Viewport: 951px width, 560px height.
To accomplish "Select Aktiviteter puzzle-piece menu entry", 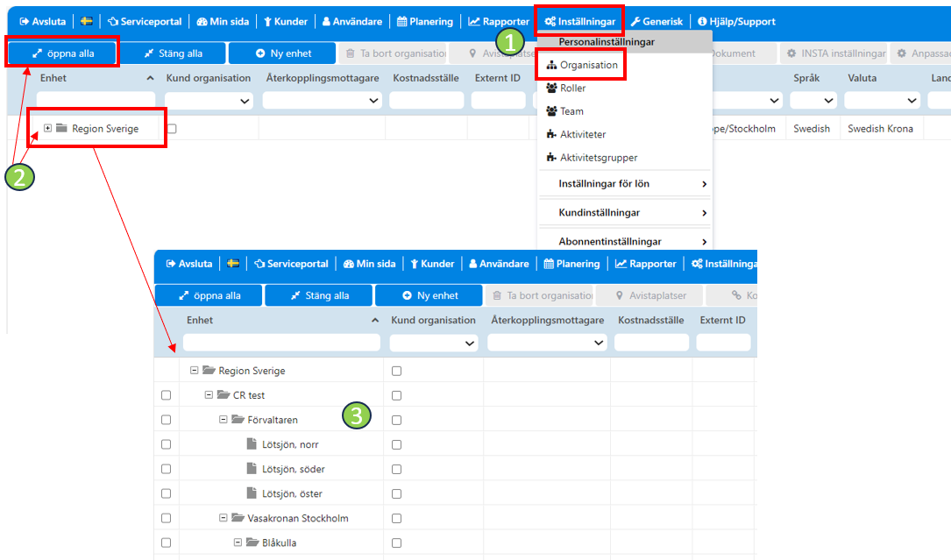I will coord(576,134).
